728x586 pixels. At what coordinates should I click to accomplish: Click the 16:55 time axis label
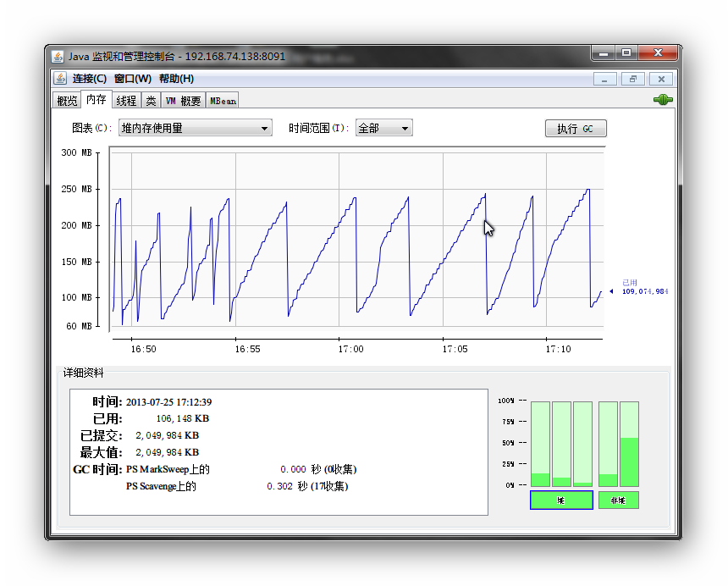247,349
